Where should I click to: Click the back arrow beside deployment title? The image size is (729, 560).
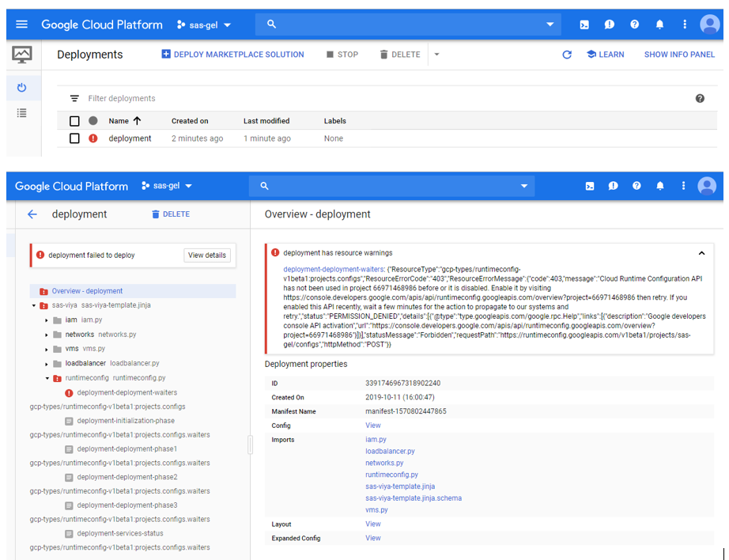(x=32, y=214)
